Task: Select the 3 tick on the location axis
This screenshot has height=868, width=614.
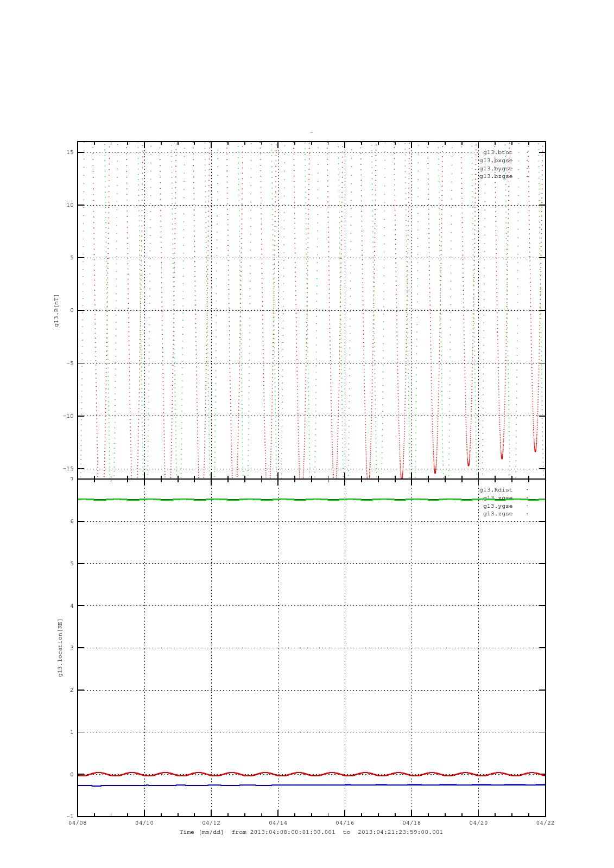Action: (72, 648)
